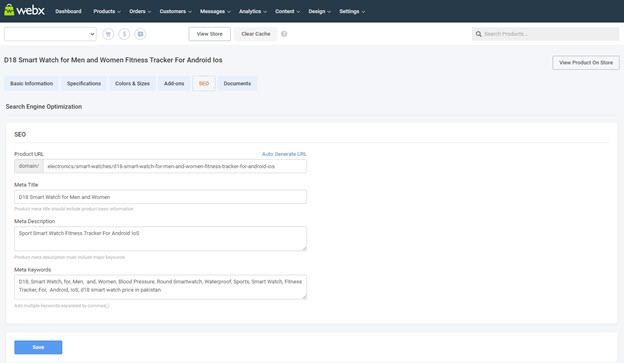
Task: Click into the Meta Keywords textarea
Action: click(160, 287)
